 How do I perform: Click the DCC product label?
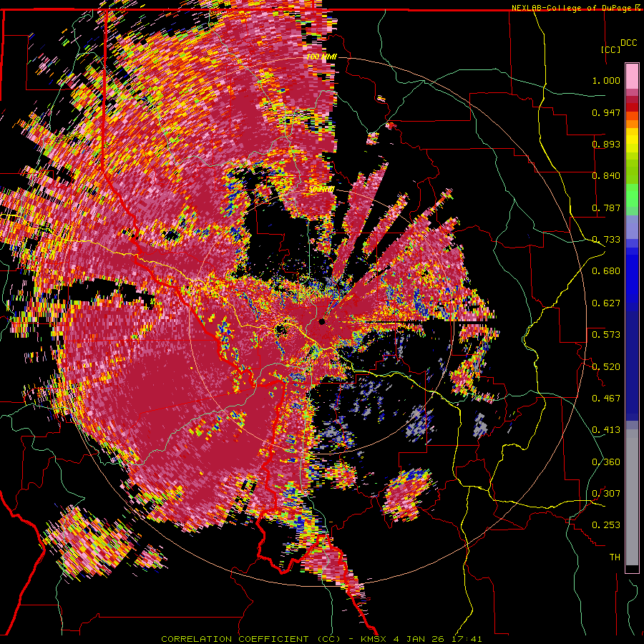click(628, 43)
